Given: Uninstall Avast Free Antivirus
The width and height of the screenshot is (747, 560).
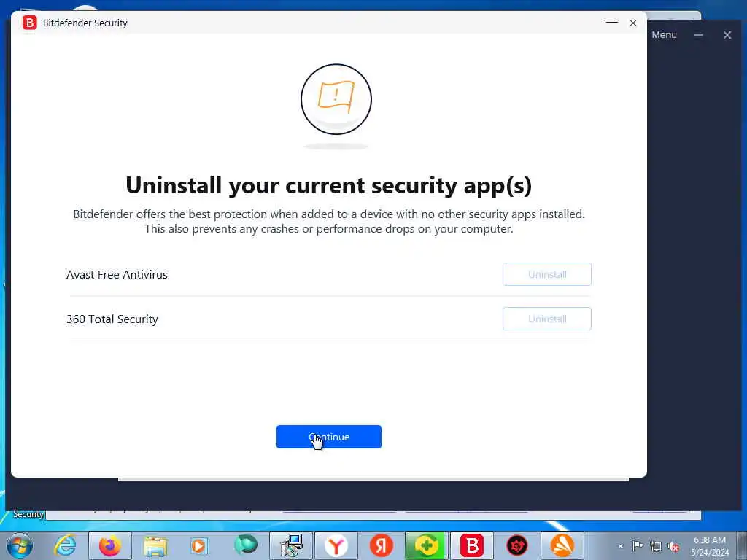Looking at the screenshot, I should coord(547,274).
